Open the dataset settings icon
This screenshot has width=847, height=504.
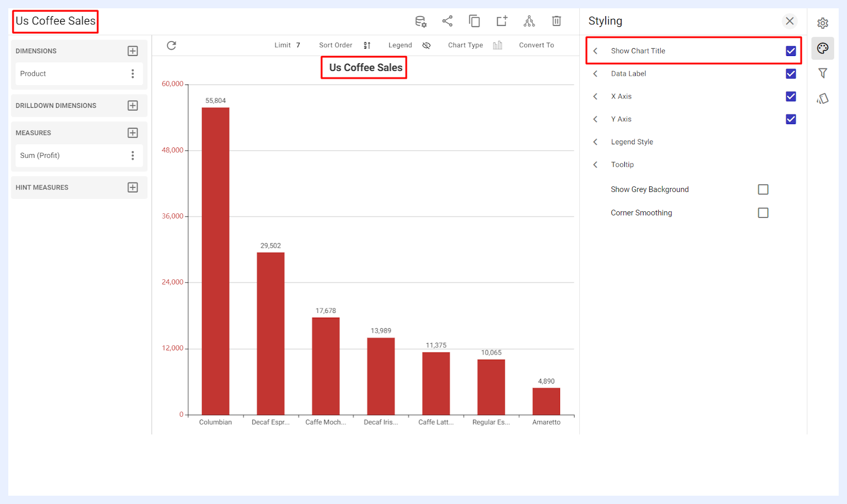(420, 21)
